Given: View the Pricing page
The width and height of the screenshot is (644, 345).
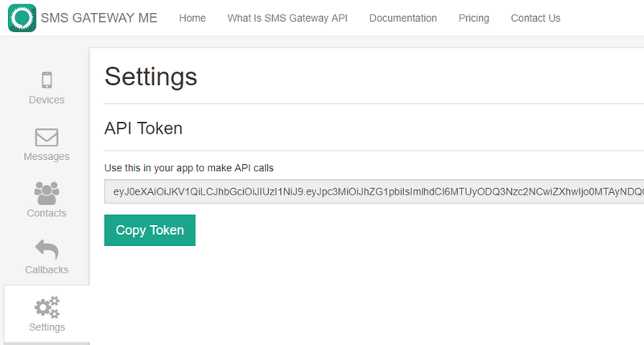Looking at the screenshot, I should point(473,18).
